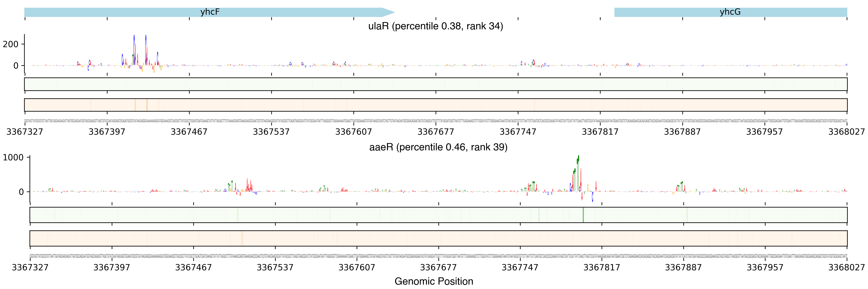The height and width of the screenshot is (289, 868).
Task: Click the aaeR orange heatmap bar
Action: [x=438, y=239]
